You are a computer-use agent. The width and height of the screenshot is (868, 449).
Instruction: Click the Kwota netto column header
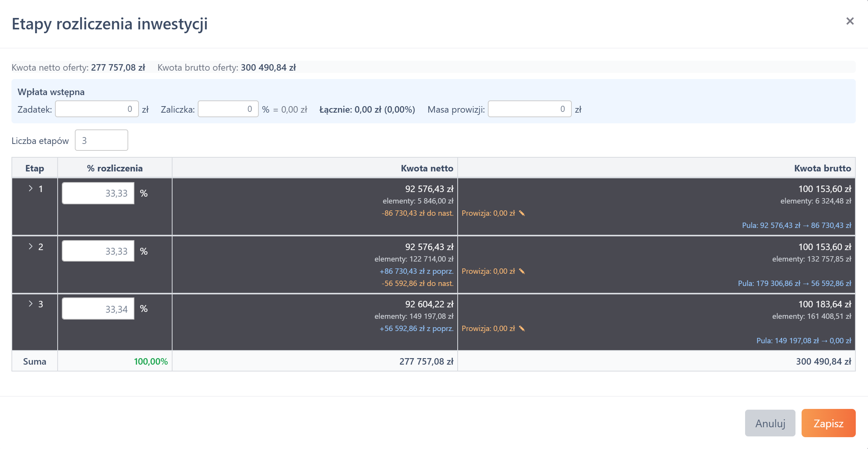pyautogui.click(x=427, y=168)
